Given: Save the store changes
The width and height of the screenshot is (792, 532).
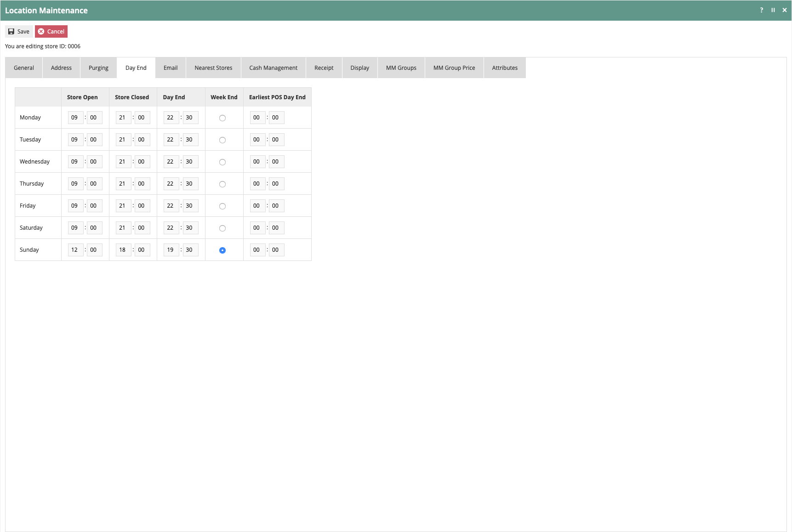Looking at the screenshot, I should coord(19,31).
